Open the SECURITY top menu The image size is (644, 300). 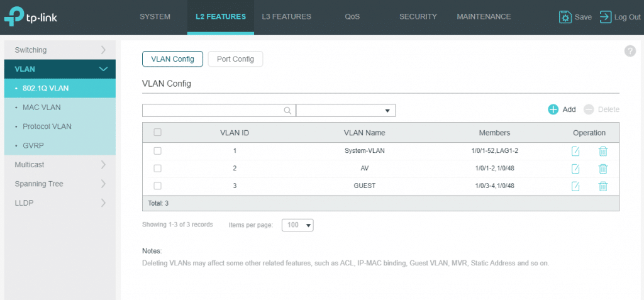click(x=418, y=17)
